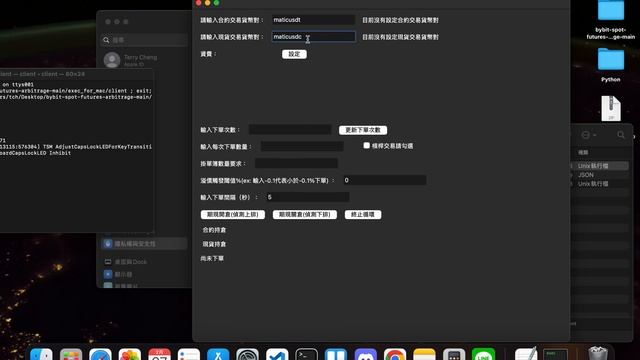
Task: Click the System Settings search field
Action: [145, 40]
